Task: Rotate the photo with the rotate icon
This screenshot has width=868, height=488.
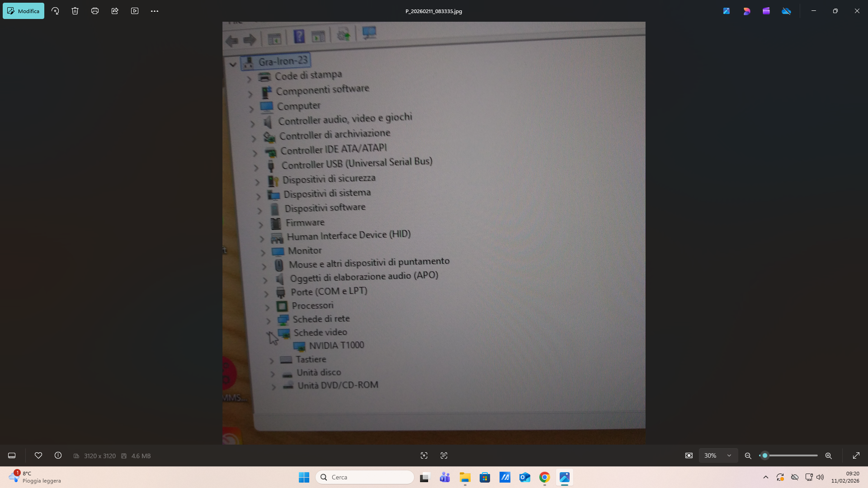Action: point(55,11)
